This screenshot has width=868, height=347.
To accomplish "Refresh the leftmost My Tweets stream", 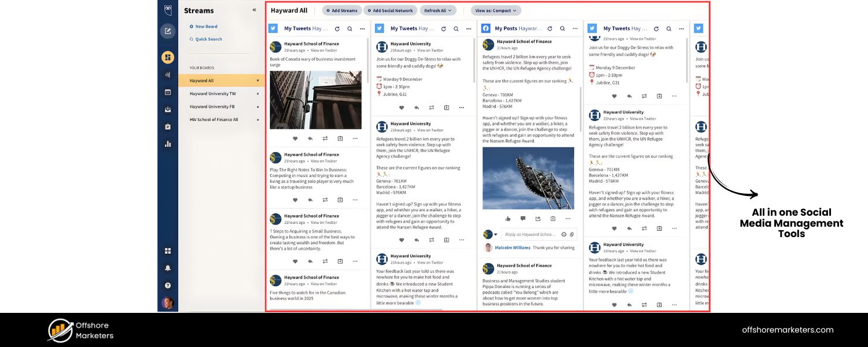I will coord(337,28).
